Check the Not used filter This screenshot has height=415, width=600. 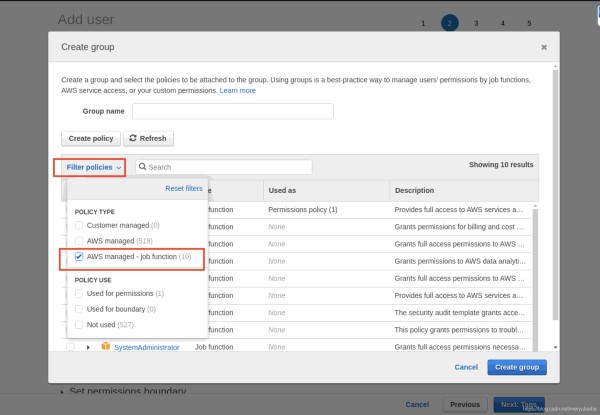click(78, 325)
